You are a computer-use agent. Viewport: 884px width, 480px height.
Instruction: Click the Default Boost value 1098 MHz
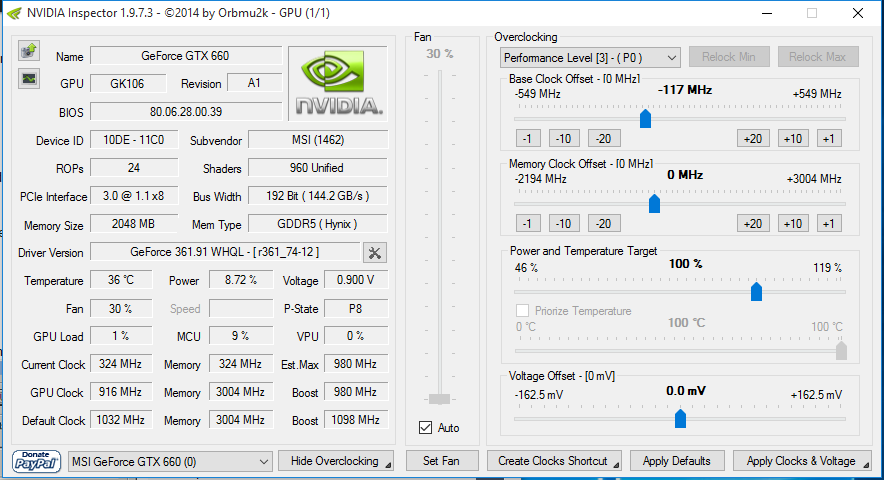tap(355, 420)
